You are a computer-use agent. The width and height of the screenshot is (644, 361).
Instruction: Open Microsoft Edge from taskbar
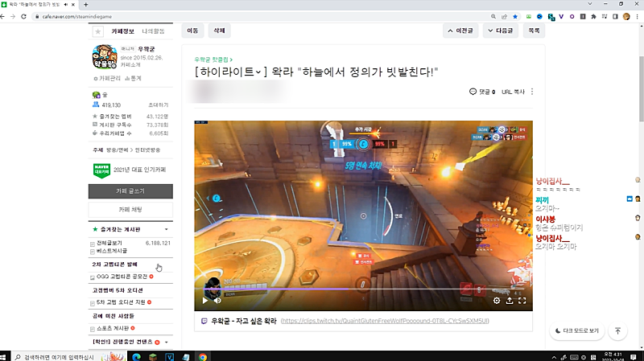[136, 357]
